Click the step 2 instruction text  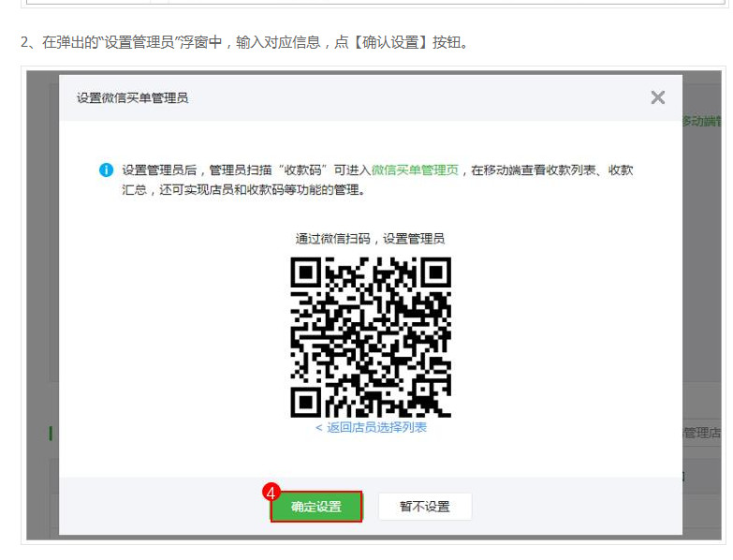(244, 42)
